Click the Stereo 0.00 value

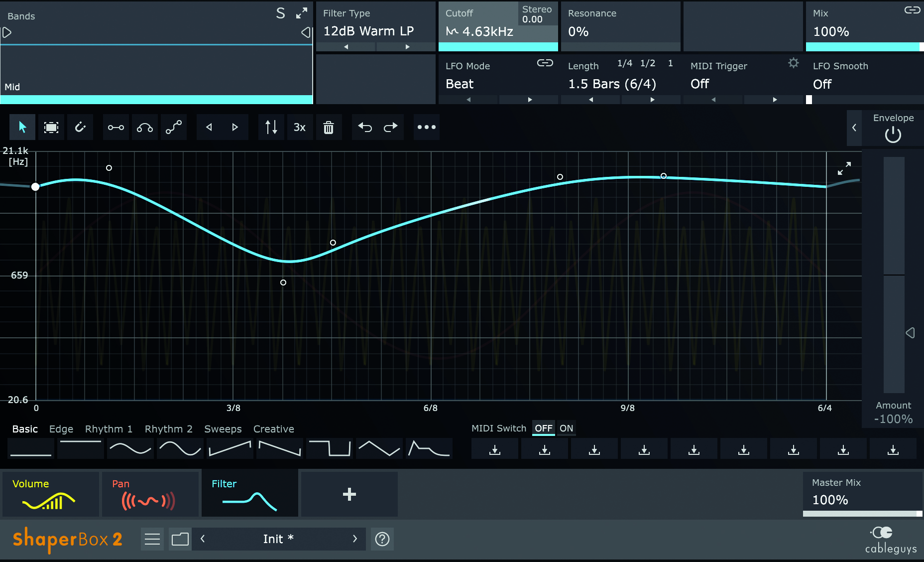point(537,14)
